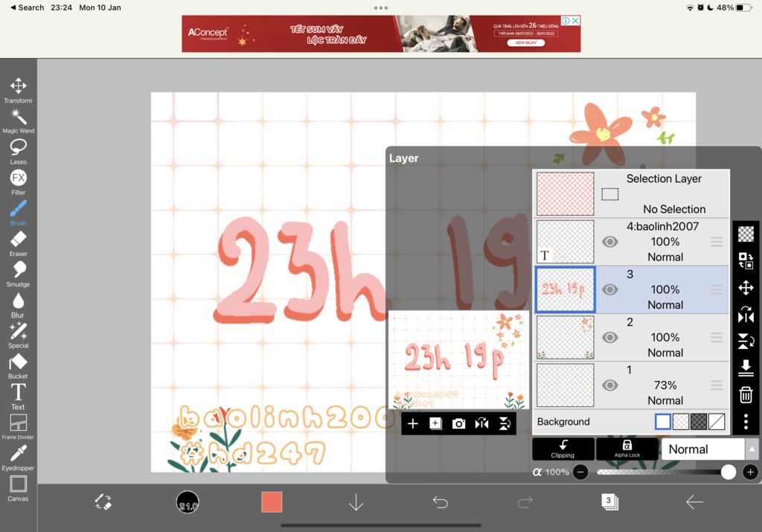Flip layer horizontally below preview
This screenshot has height=532, width=762.
[481, 423]
